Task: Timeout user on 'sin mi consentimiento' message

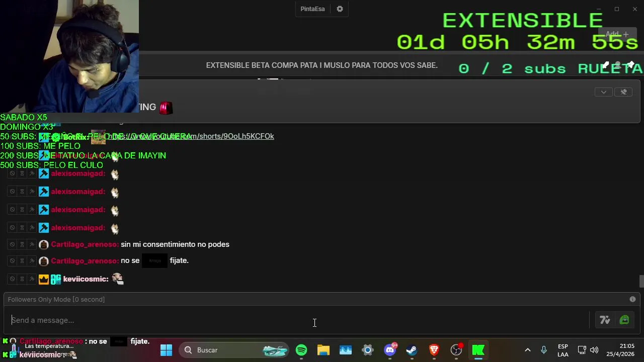Action: (22, 244)
